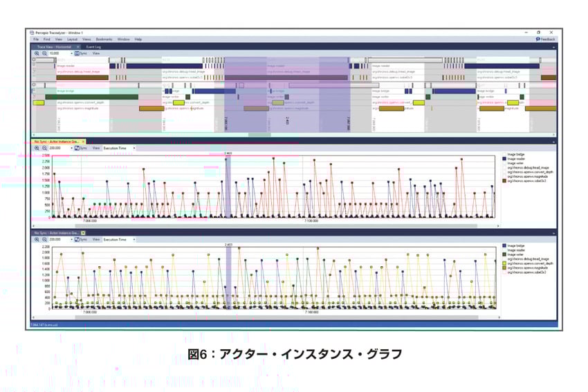Toggle Sync on the second Actor Instance graph

tap(80, 239)
